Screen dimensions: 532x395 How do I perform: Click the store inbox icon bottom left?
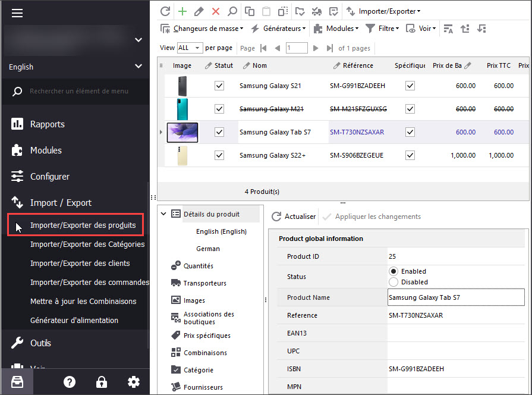point(17,382)
